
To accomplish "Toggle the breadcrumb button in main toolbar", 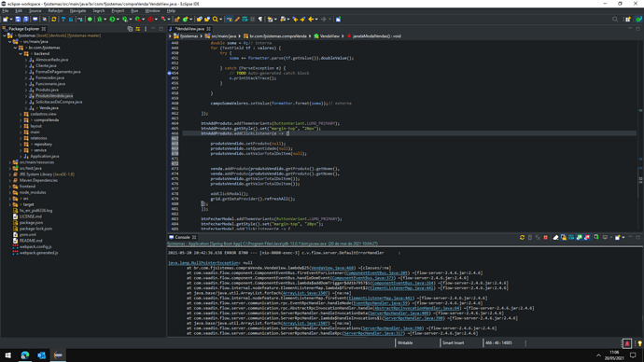I will pyautogui.click(x=229, y=20).
